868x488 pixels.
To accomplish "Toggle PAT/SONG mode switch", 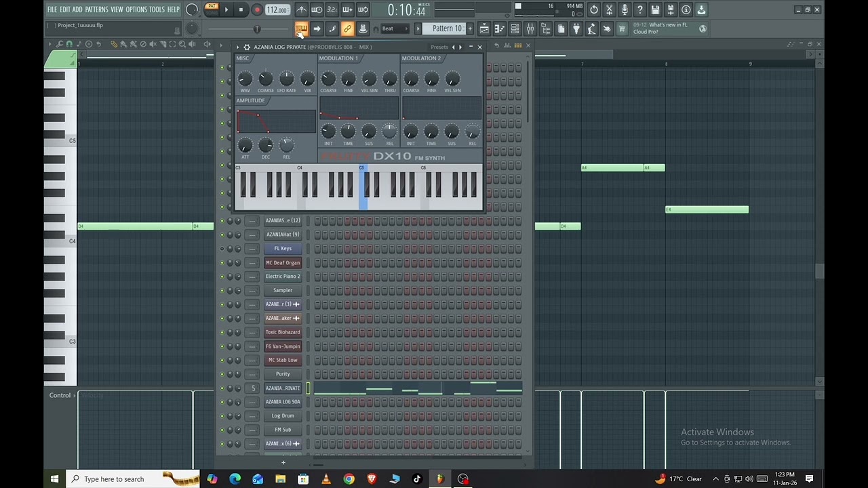I will click(212, 9).
